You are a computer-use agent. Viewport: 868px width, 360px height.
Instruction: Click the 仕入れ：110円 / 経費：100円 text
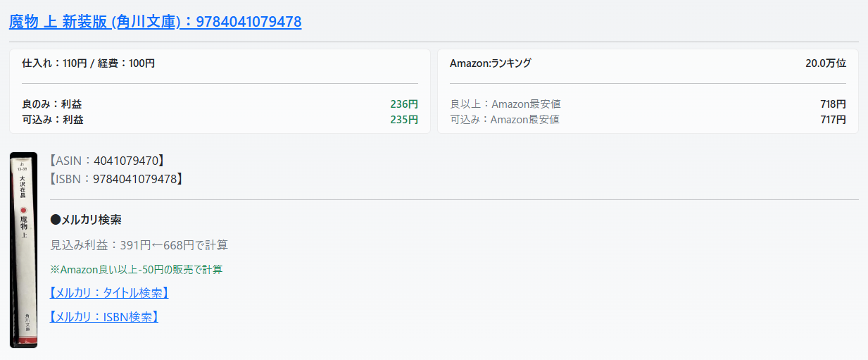click(89, 63)
